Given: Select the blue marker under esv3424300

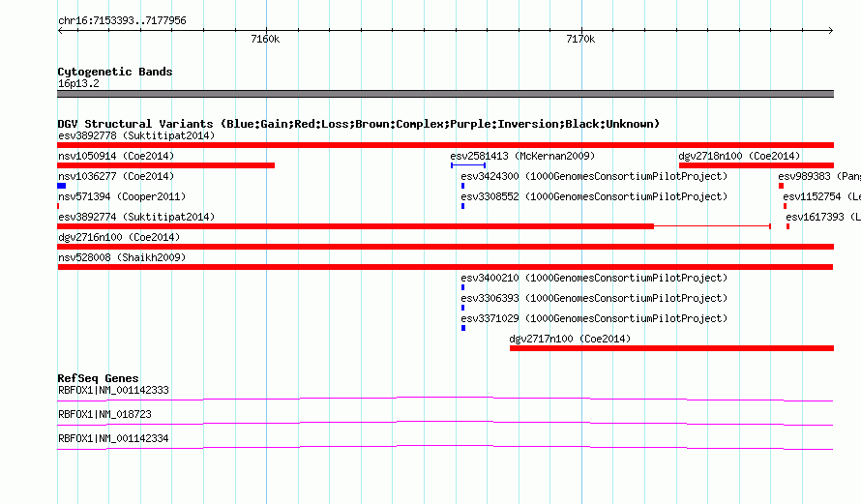Looking at the screenshot, I should pos(462,186).
